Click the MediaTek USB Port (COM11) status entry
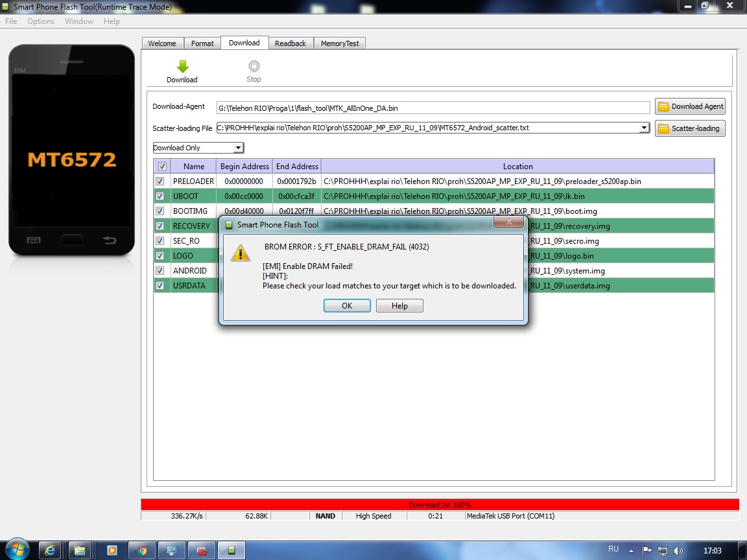This screenshot has width=747, height=560. coord(511,516)
